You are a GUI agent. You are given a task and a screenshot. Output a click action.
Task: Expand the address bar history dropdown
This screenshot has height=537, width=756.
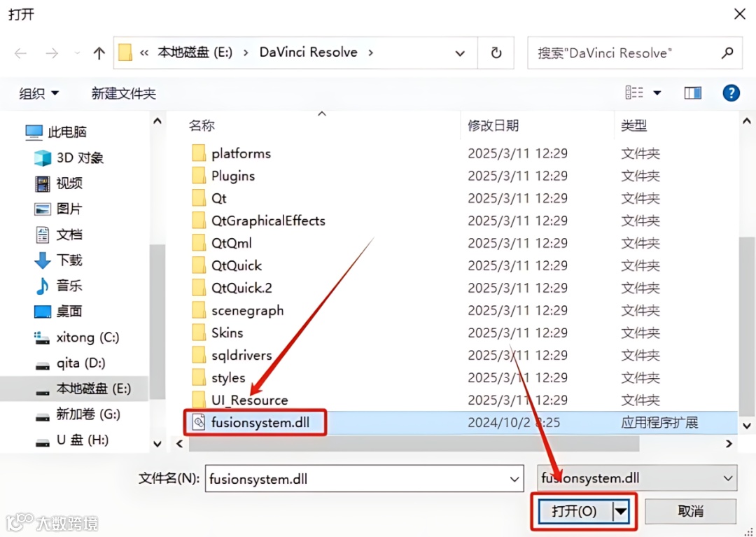[x=460, y=53]
